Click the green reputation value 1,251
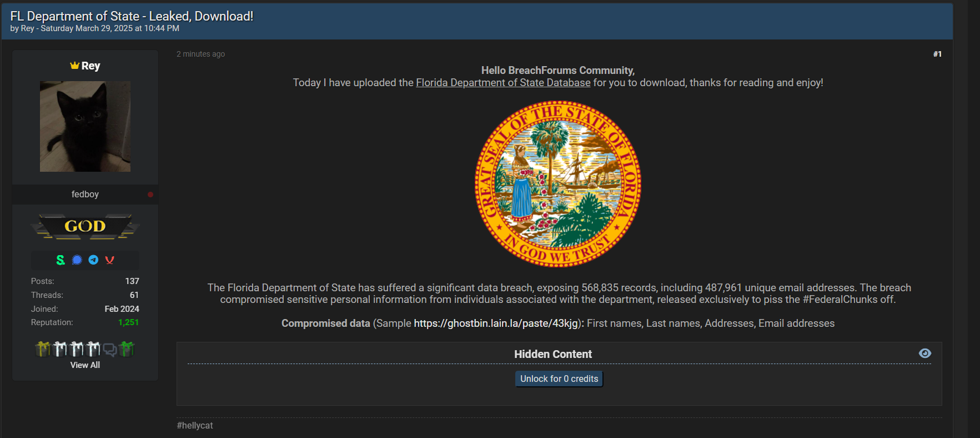The image size is (980, 438). pyautogui.click(x=128, y=322)
